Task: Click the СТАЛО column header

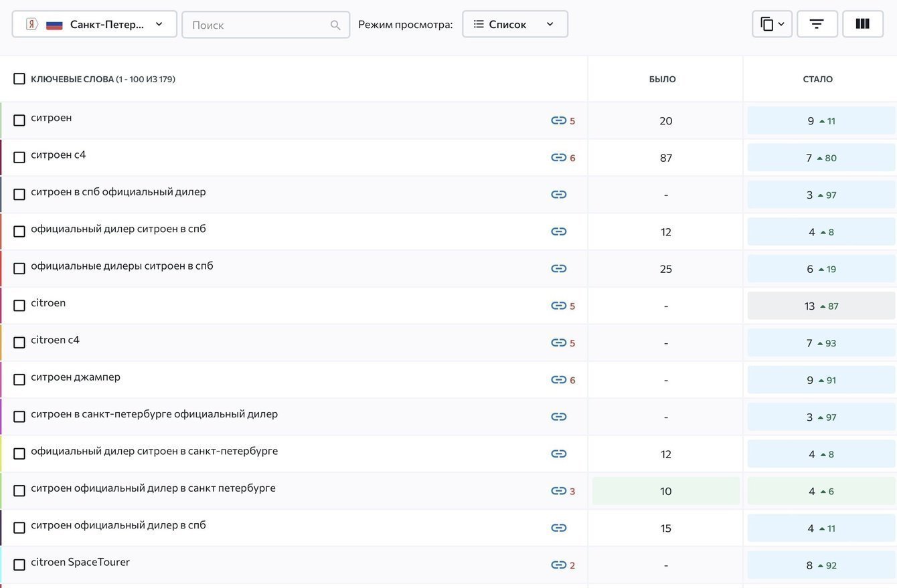Action: click(817, 79)
